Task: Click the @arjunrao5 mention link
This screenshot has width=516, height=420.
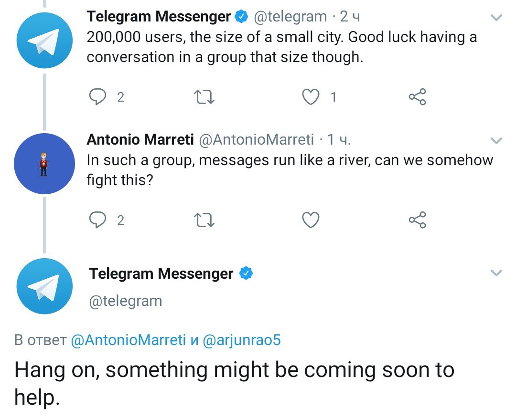Action: [242, 340]
